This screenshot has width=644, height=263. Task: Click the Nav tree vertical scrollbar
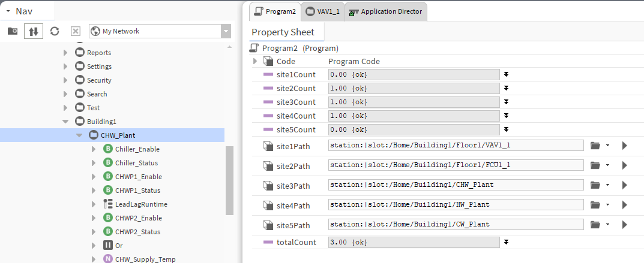[229, 180]
